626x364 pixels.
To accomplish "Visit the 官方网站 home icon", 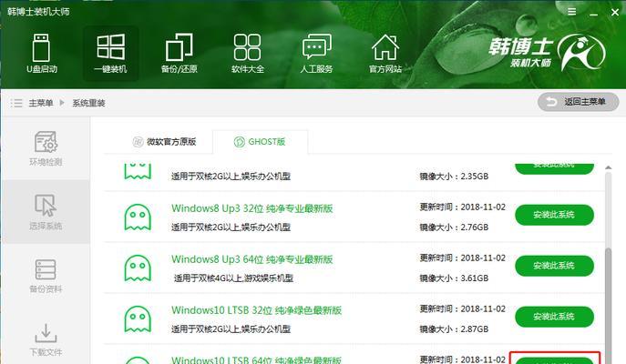I will click(385, 54).
